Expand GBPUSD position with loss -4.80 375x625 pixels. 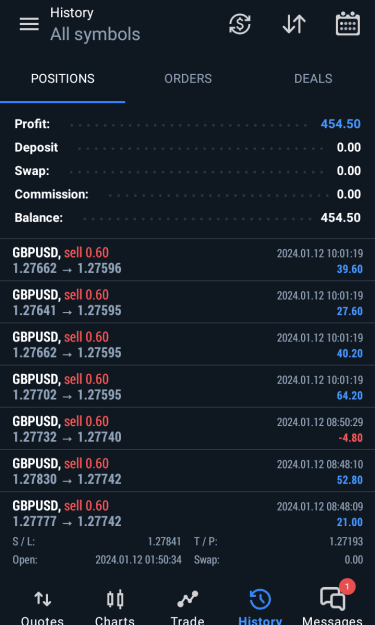coord(187,428)
